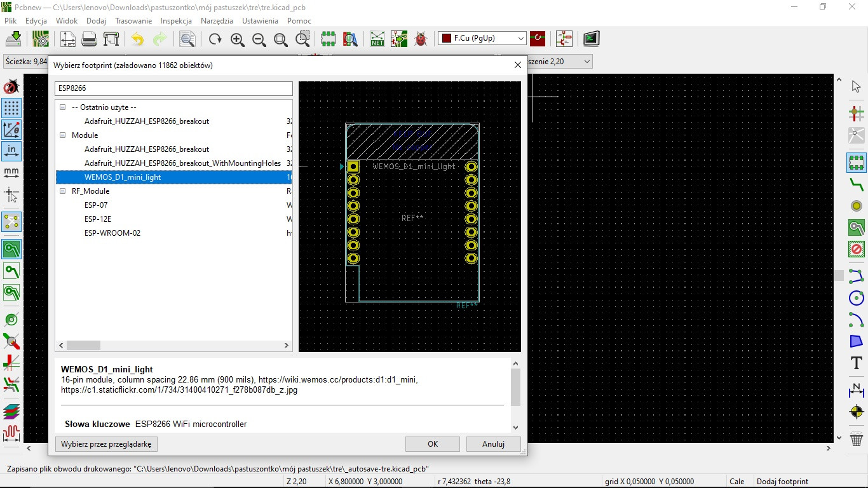Switch units to inches in left toolbar

tap(11, 151)
